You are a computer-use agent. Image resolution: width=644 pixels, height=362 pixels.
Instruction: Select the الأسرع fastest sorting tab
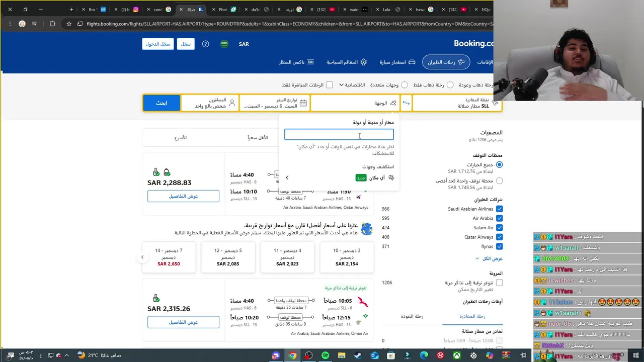click(x=181, y=137)
